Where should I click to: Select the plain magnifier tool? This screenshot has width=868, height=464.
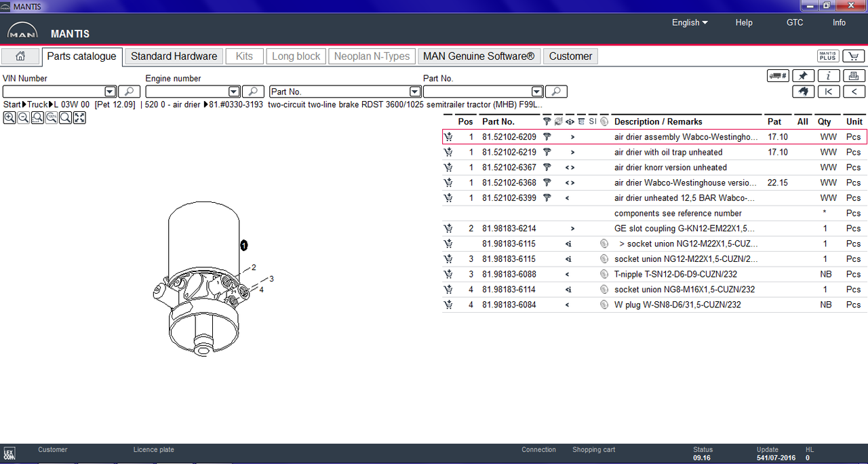65,118
